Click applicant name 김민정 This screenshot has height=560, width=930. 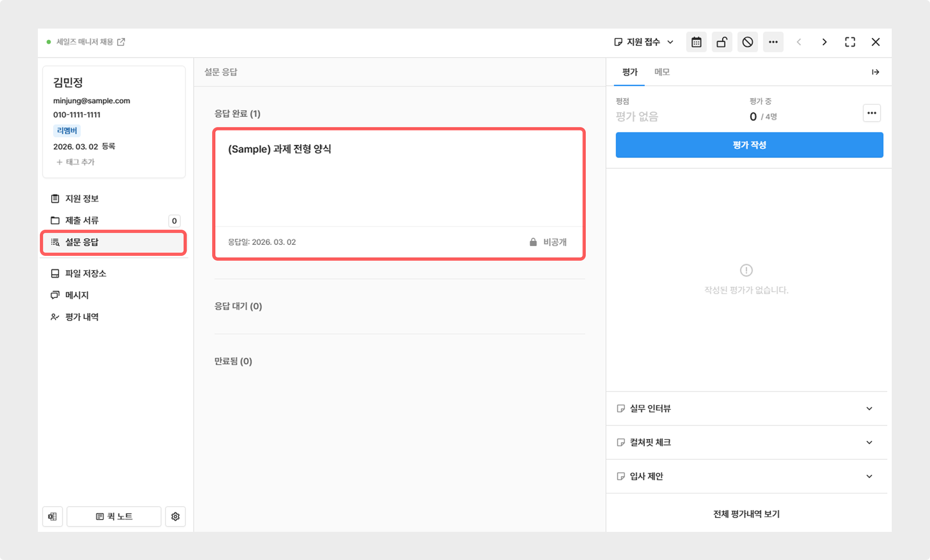tap(68, 82)
